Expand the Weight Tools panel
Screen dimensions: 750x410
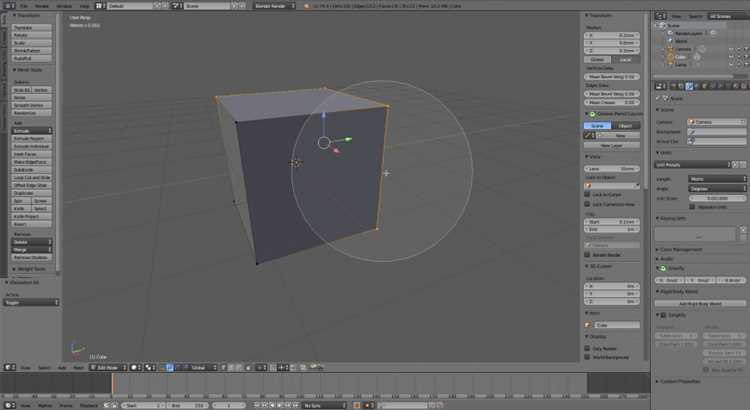click(30, 269)
